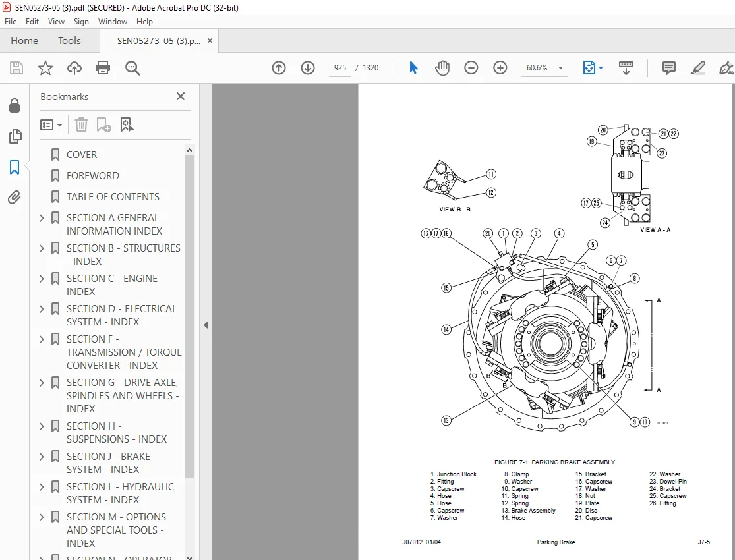Expand SECTION F - TRANSMISSION bookmark
Viewport: 735px width, 560px height.
(42, 339)
